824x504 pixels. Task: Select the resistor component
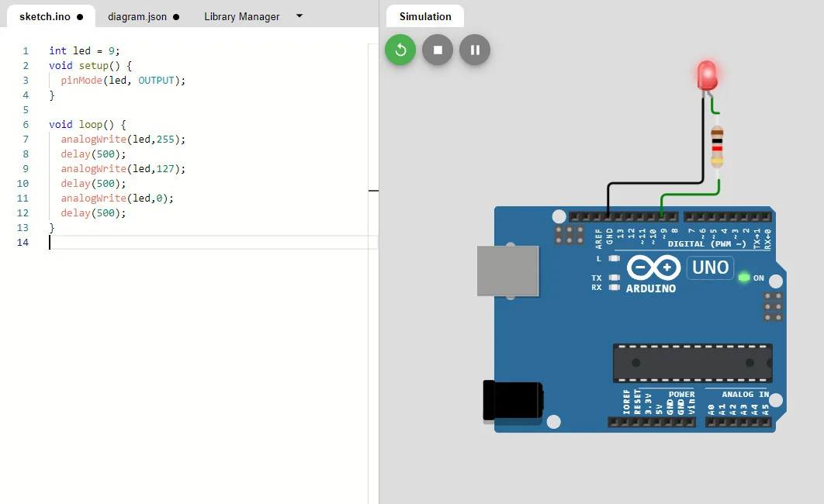[x=717, y=147]
